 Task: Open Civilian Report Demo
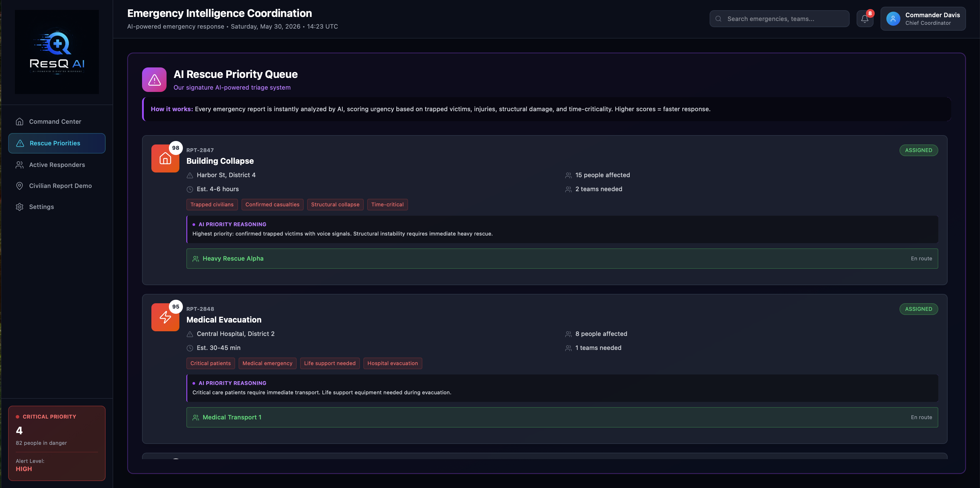click(57, 186)
